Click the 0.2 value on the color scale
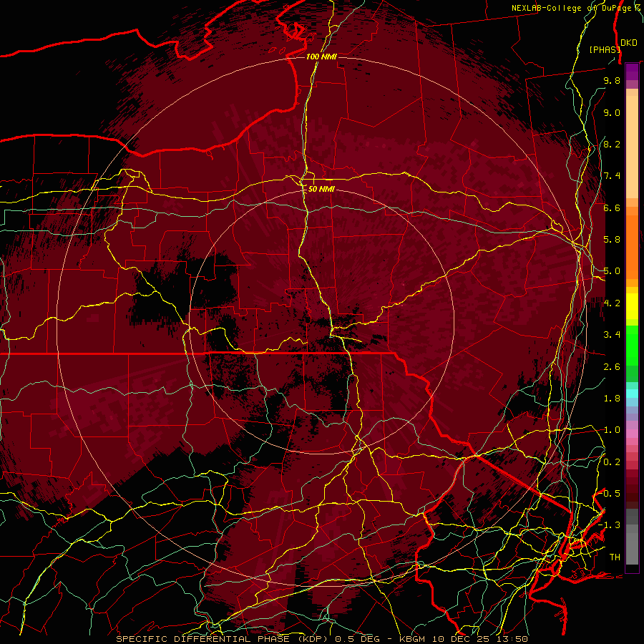This screenshot has width=644, height=644. pyautogui.click(x=612, y=462)
